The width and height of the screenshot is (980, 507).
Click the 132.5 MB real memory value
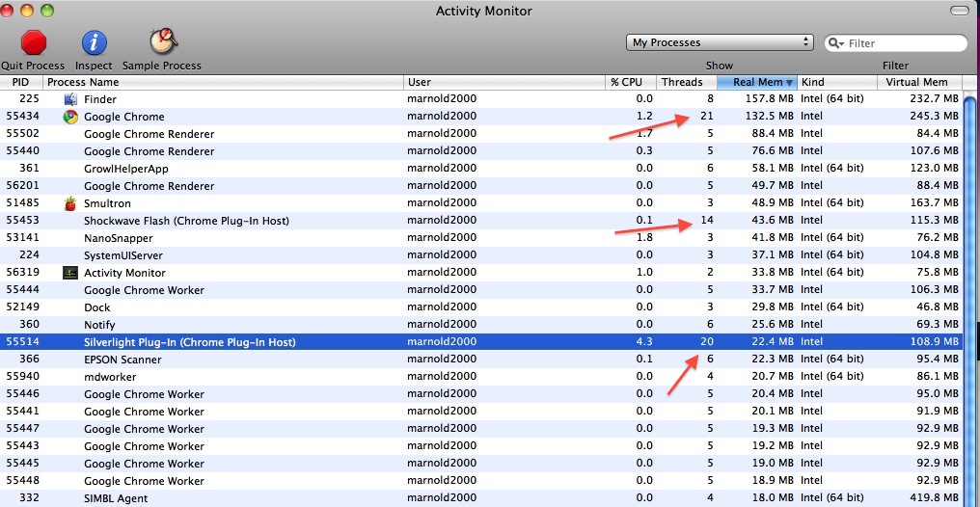pos(770,116)
